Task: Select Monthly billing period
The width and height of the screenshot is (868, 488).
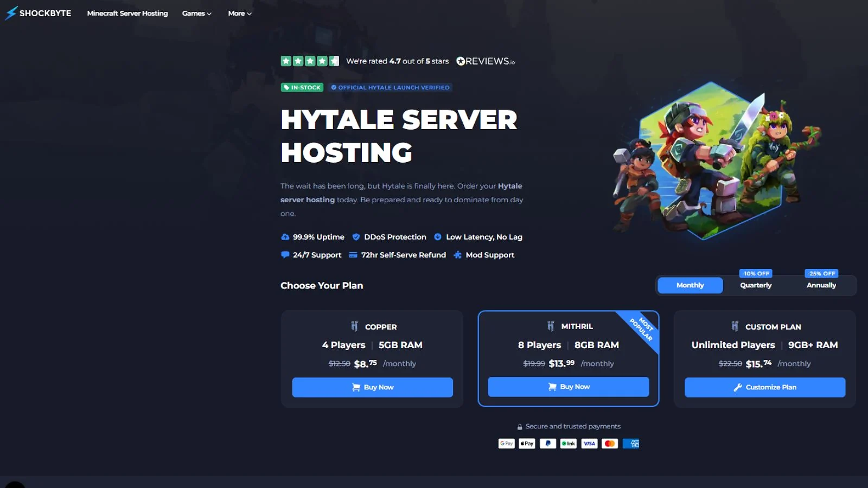Action: click(x=690, y=285)
